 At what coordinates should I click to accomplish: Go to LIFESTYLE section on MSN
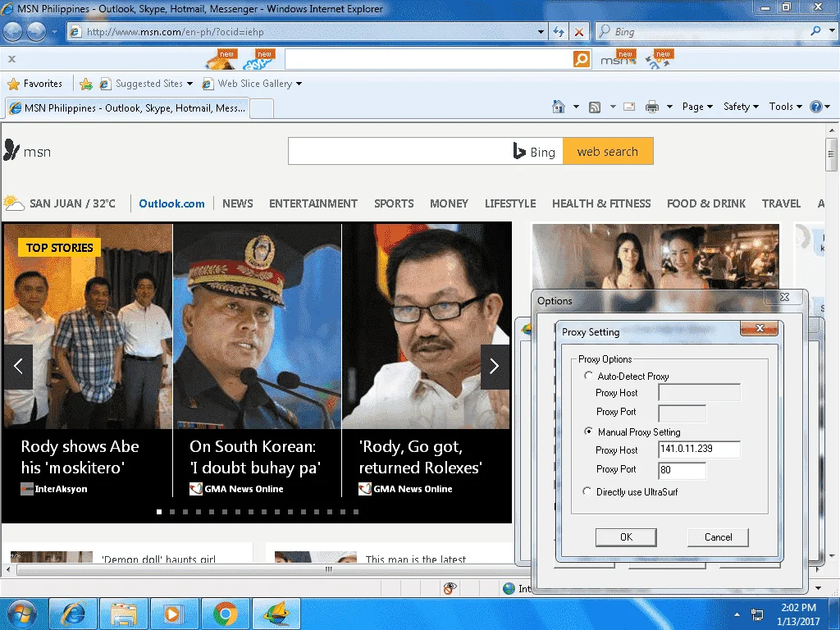(x=510, y=203)
